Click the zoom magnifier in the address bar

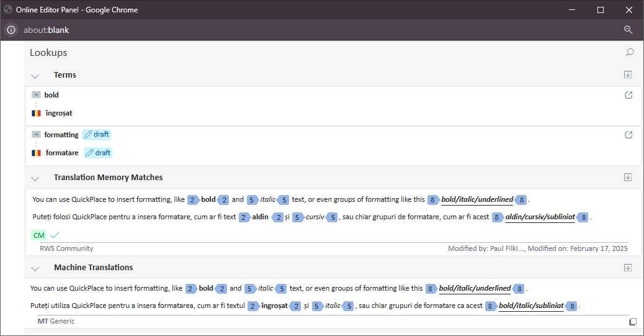[628, 30]
